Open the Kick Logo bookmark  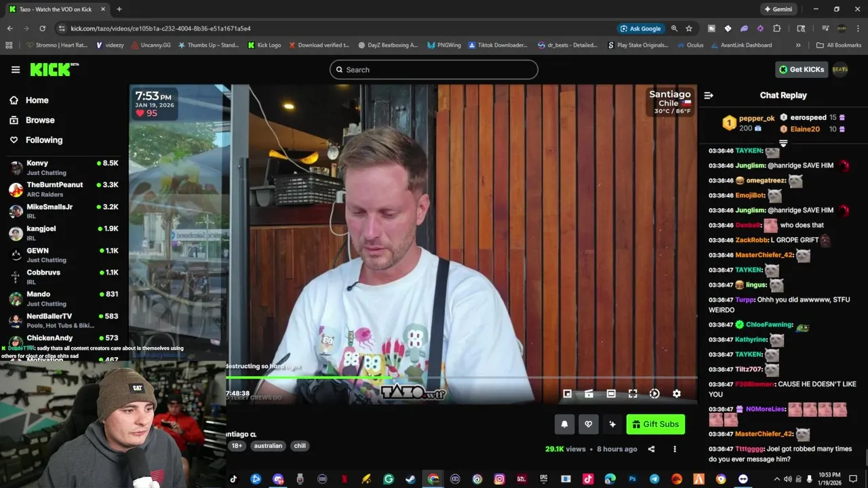click(264, 45)
